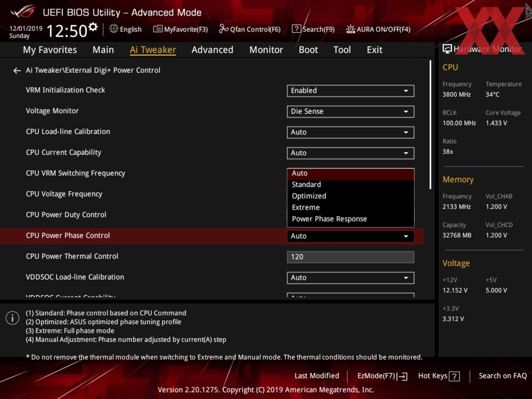Click the 1.433 V core voltage value
The image size is (532, 399).
point(496,123)
